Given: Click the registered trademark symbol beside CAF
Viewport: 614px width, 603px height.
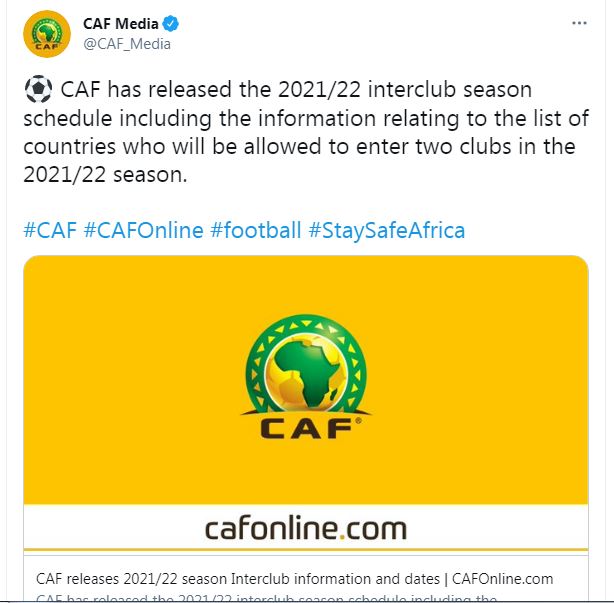Looking at the screenshot, I should point(359,421).
